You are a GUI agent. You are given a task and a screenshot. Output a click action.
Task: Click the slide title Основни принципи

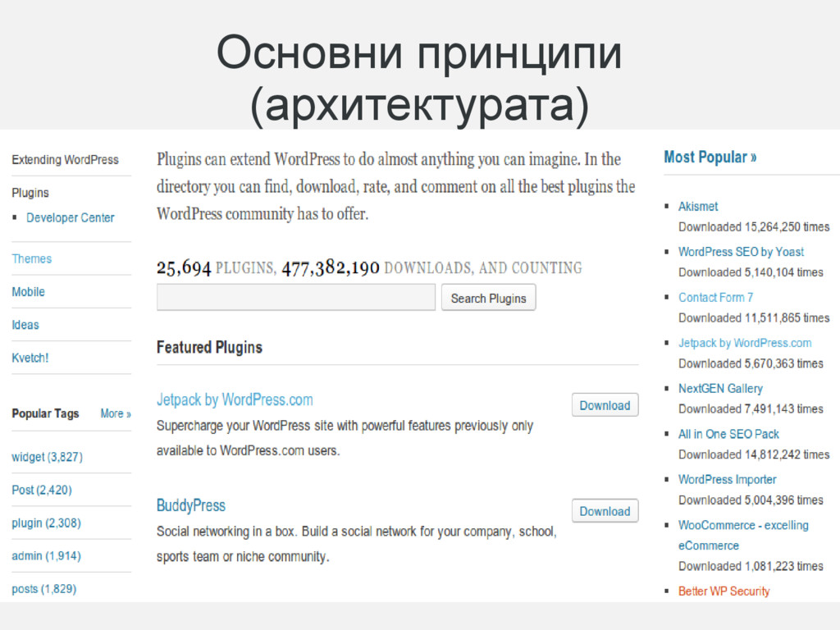(x=419, y=80)
